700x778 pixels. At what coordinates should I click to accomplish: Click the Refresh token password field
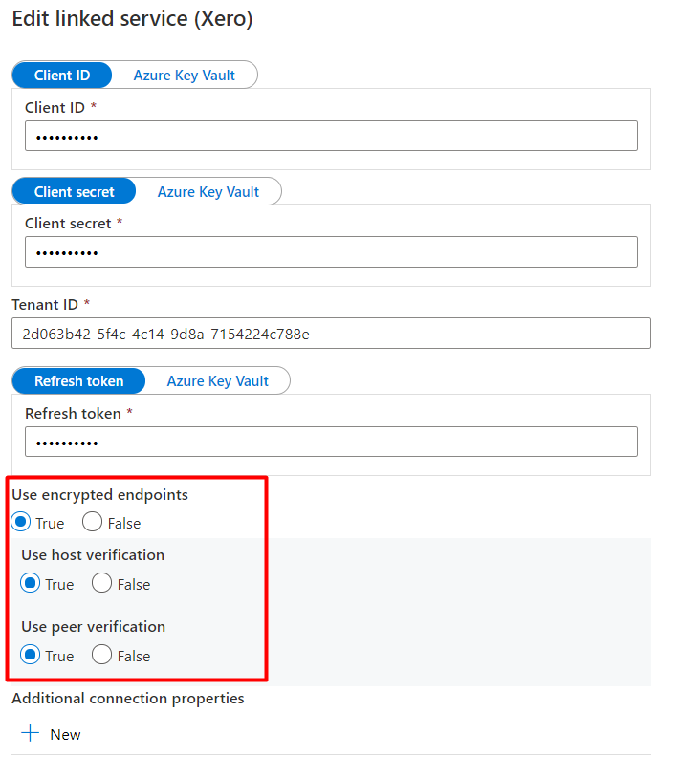pyautogui.click(x=331, y=442)
